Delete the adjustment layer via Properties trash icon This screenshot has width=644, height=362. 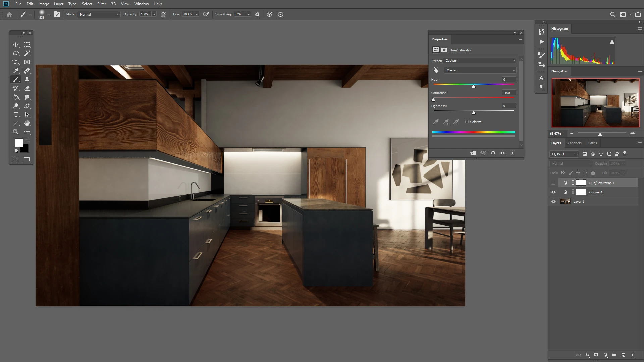click(512, 153)
